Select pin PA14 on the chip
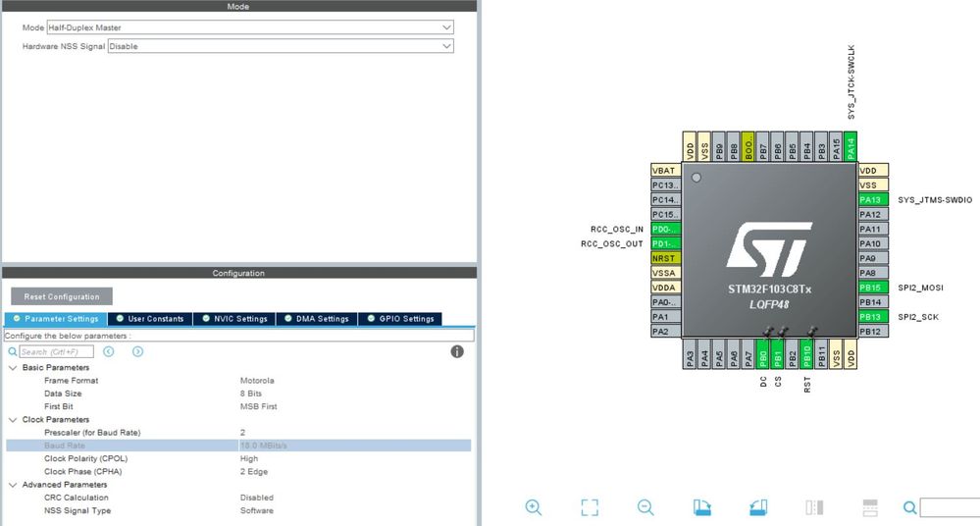 coord(850,147)
